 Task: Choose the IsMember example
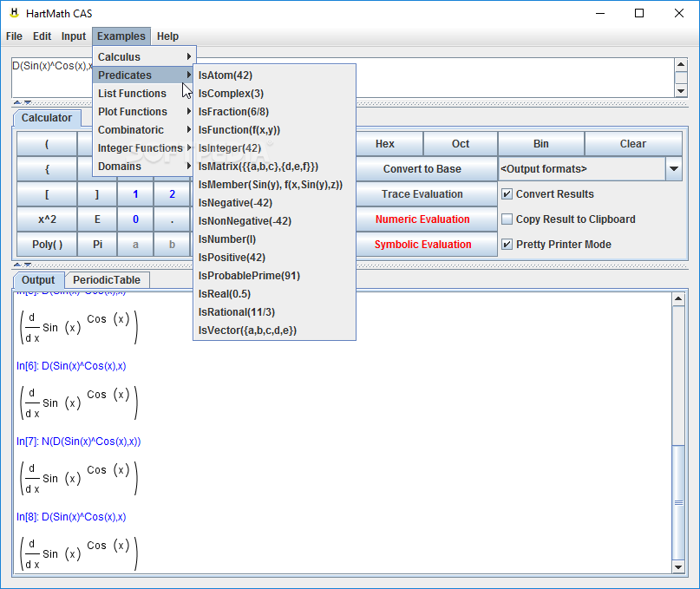coord(274,185)
